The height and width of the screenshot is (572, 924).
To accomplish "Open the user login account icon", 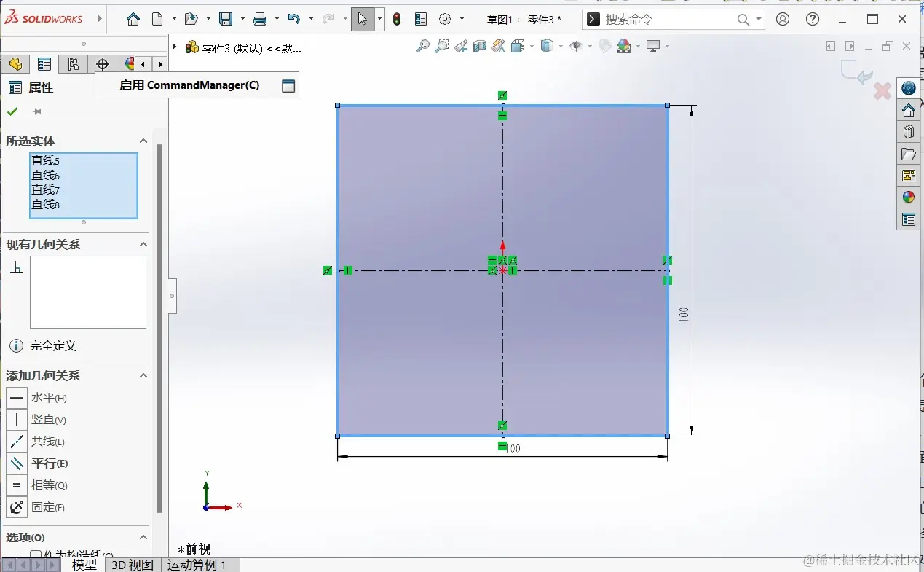I will click(x=783, y=20).
